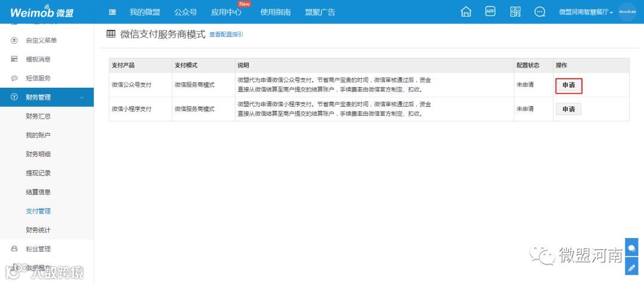Open 应用中心 top menu
The image size is (644, 284).
point(227,12)
